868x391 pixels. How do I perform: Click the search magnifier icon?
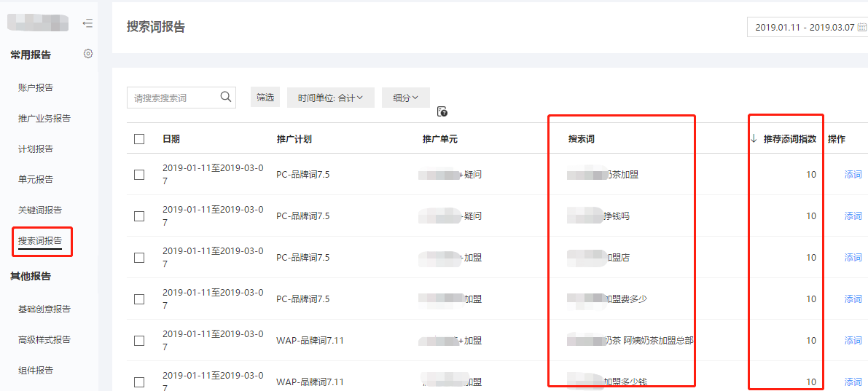pyautogui.click(x=226, y=97)
